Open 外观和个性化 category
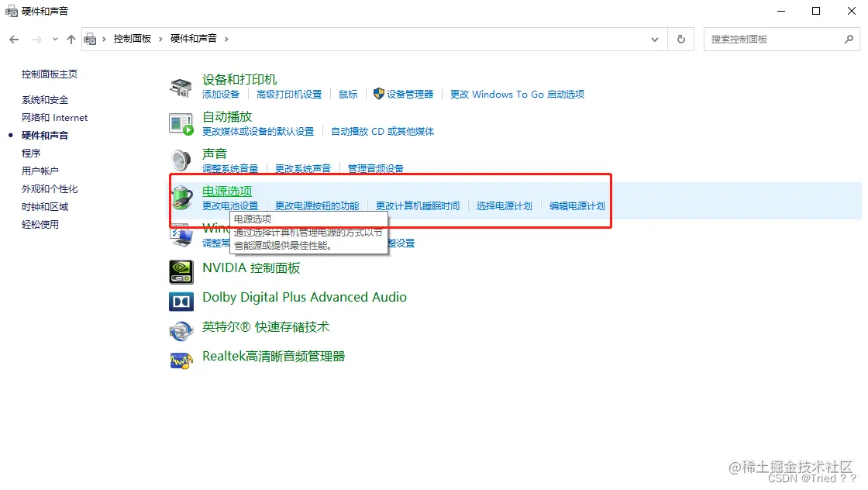The height and width of the screenshot is (490, 868). [50, 189]
